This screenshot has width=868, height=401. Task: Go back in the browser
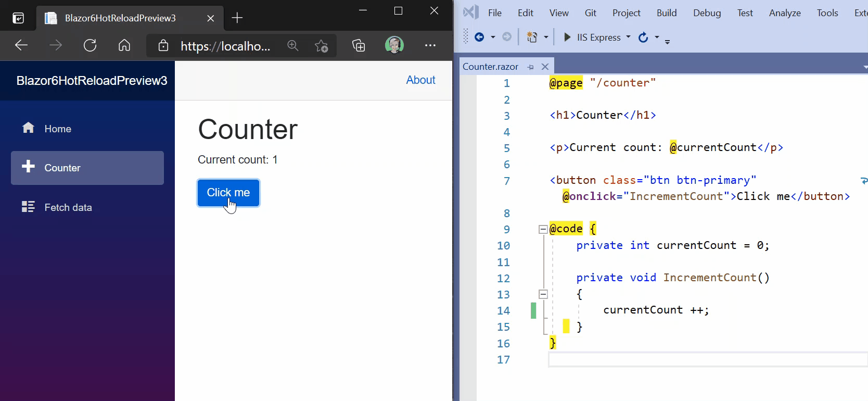point(21,45)
